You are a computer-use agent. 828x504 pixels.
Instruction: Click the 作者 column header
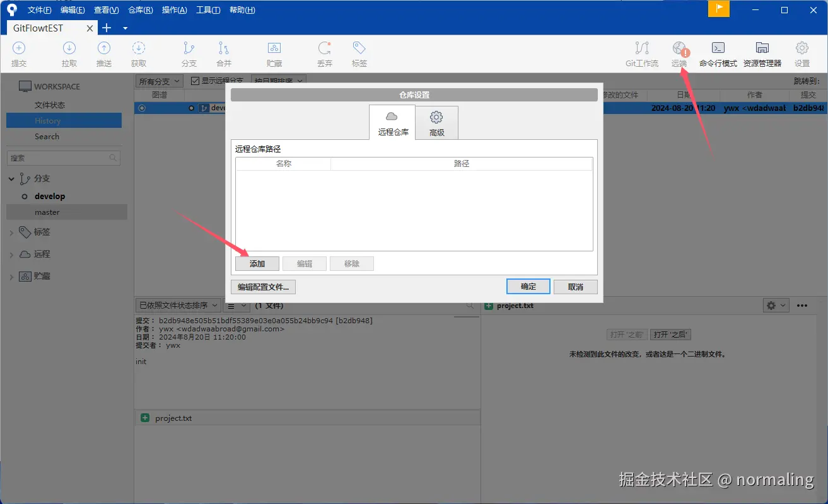755,94
